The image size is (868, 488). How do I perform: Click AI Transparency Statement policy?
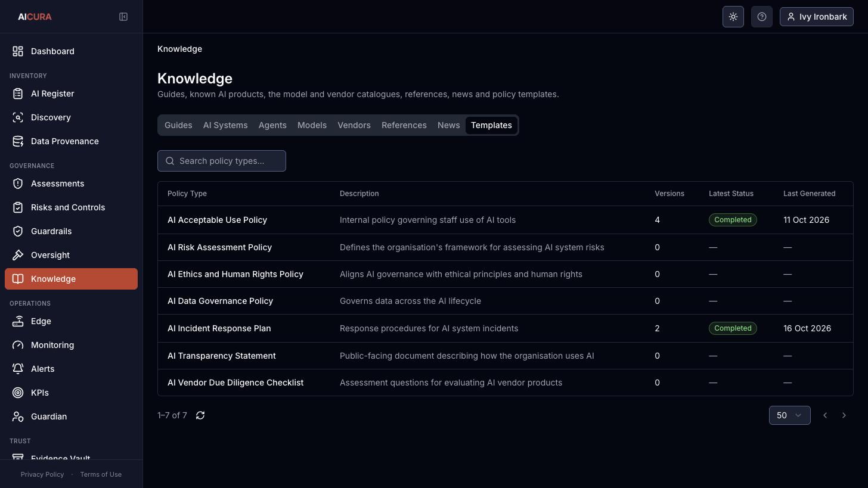click(222, 356)
